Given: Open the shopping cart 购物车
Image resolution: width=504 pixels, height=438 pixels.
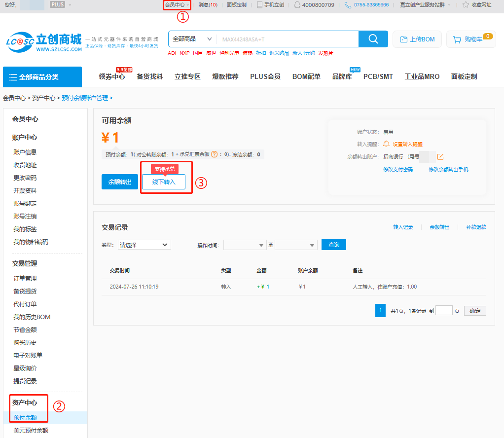Looking at the screenshot, I should pos(470,39).
